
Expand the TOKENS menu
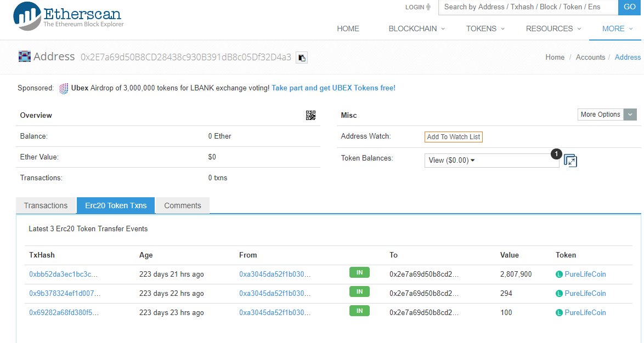485,28
